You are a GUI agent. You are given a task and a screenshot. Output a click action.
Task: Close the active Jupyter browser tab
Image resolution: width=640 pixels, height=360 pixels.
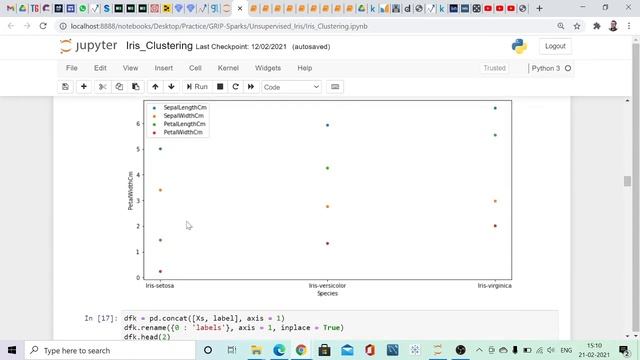coord(240,8)
